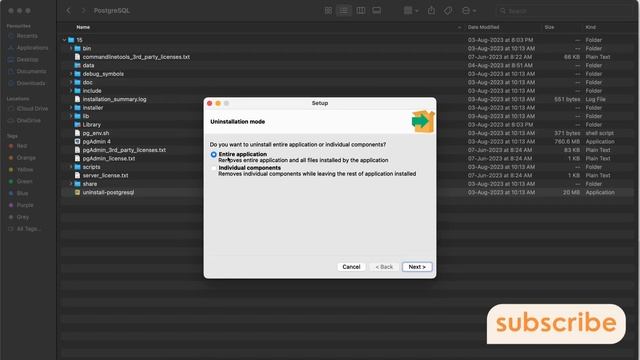Switch Finder to column view
This screenshot has height=360, width=640.
(x=361, y=11)
